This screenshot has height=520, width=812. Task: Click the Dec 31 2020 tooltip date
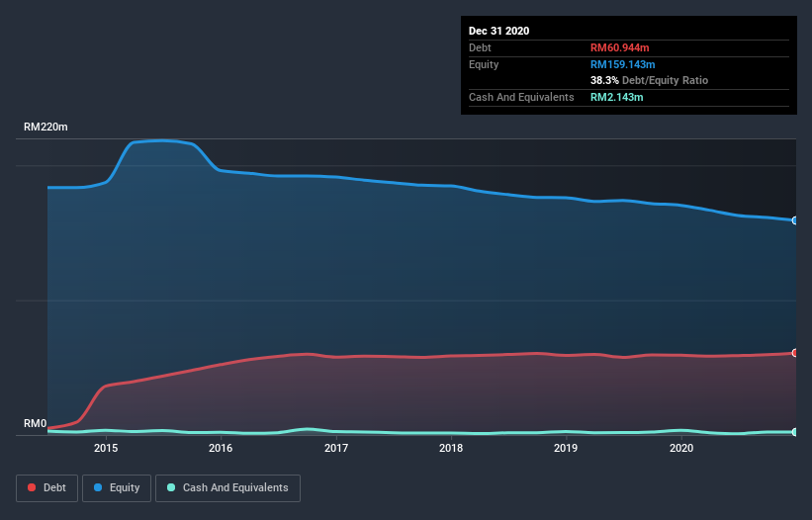(498, 31)
